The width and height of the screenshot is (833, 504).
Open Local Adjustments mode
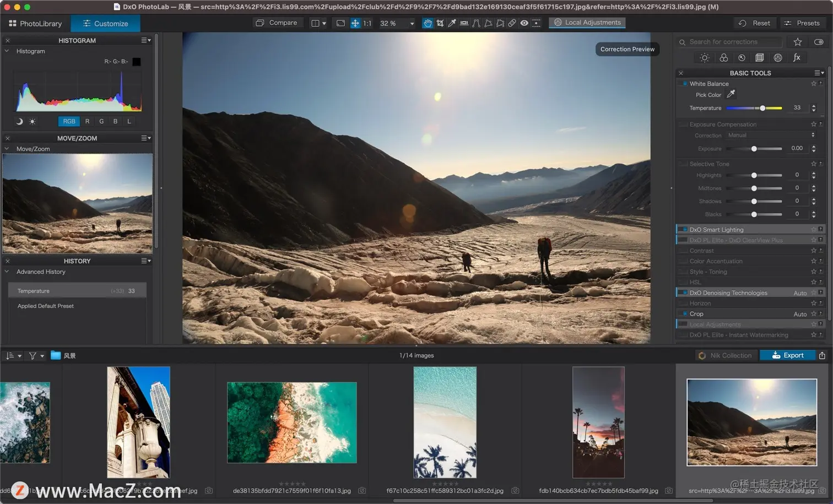[587, 23]
